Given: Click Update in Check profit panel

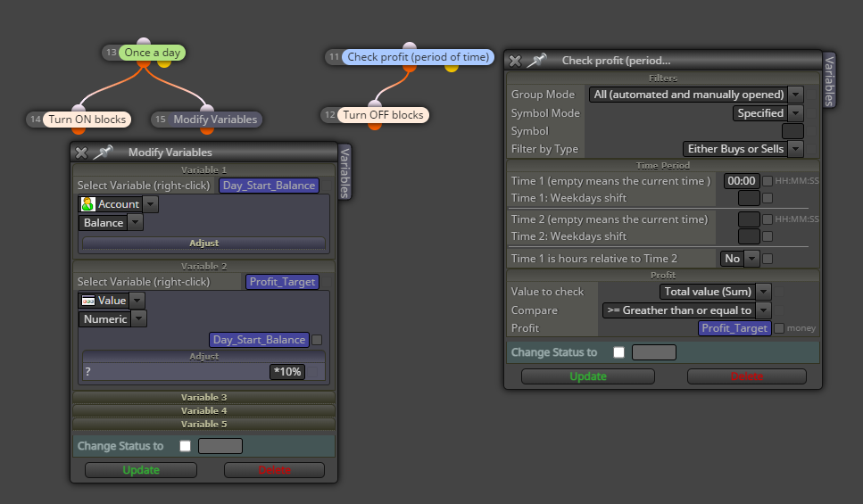Looking at the screenshot, I should point(588,376).
